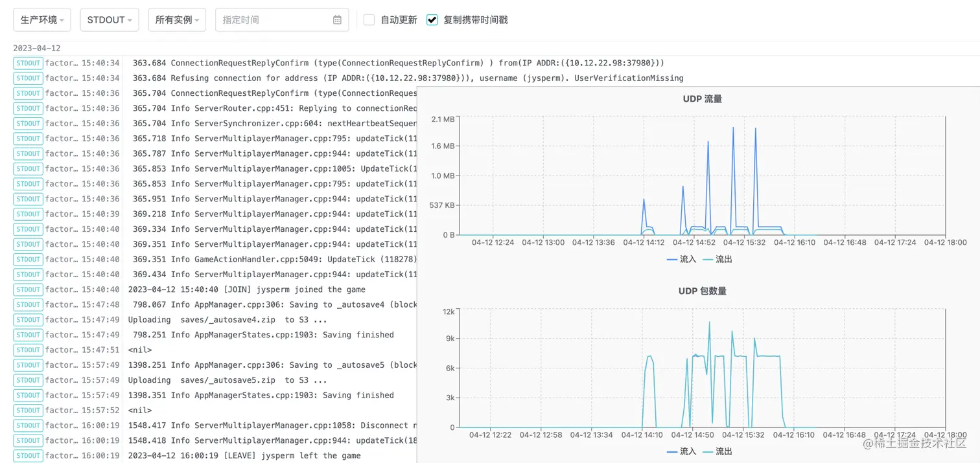Click STDOUT tag on the GameActionHandler.cpp:5049 row

28,259
